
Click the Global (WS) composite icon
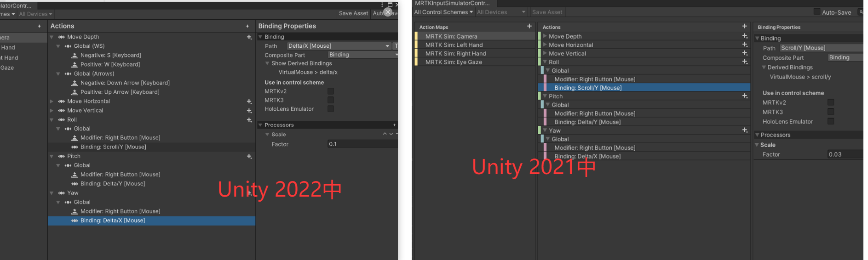coord(68,46)
